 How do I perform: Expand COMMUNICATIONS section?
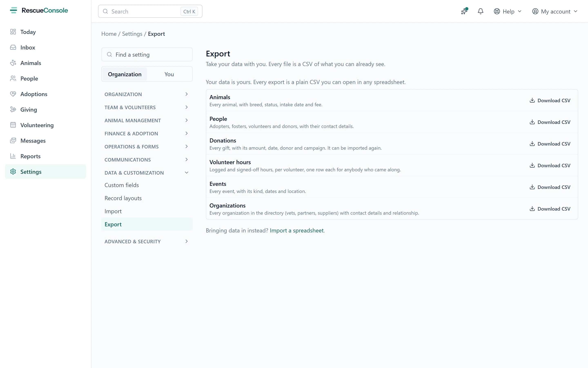coord(147,160)
